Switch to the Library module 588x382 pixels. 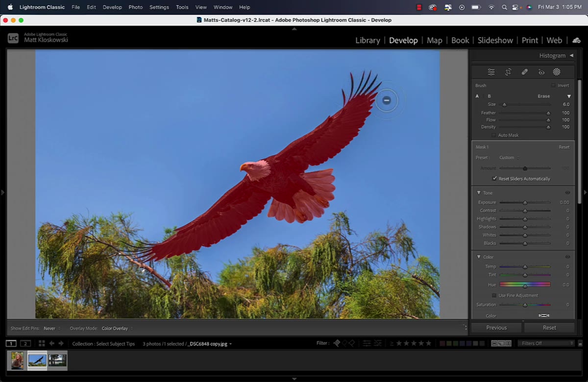pos(367,40)
